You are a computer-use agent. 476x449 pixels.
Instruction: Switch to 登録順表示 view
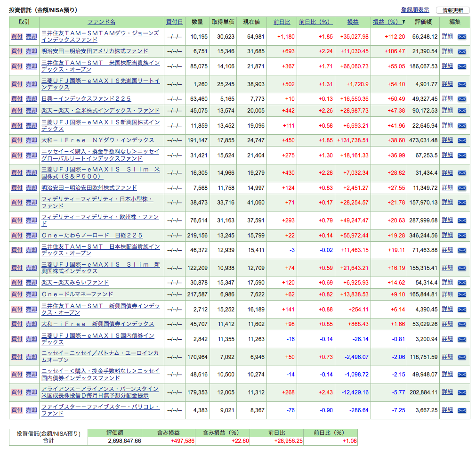tap(415, 10)
